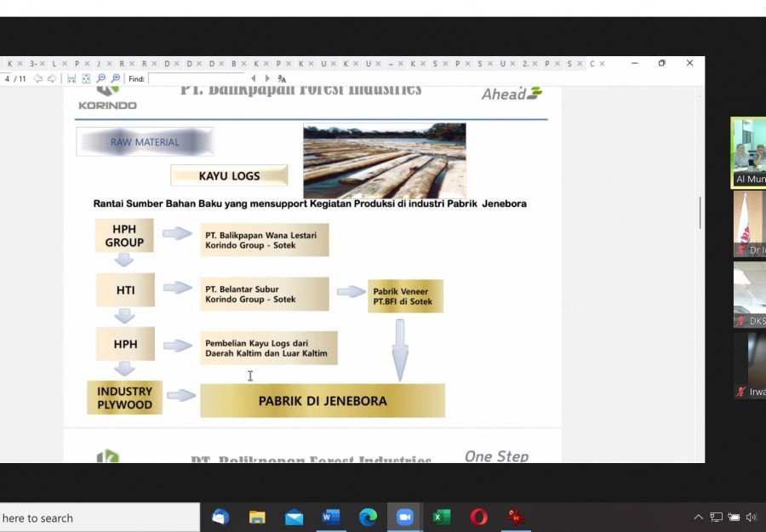
Task: Go to the previous page arrow
Action: [37, 78]
